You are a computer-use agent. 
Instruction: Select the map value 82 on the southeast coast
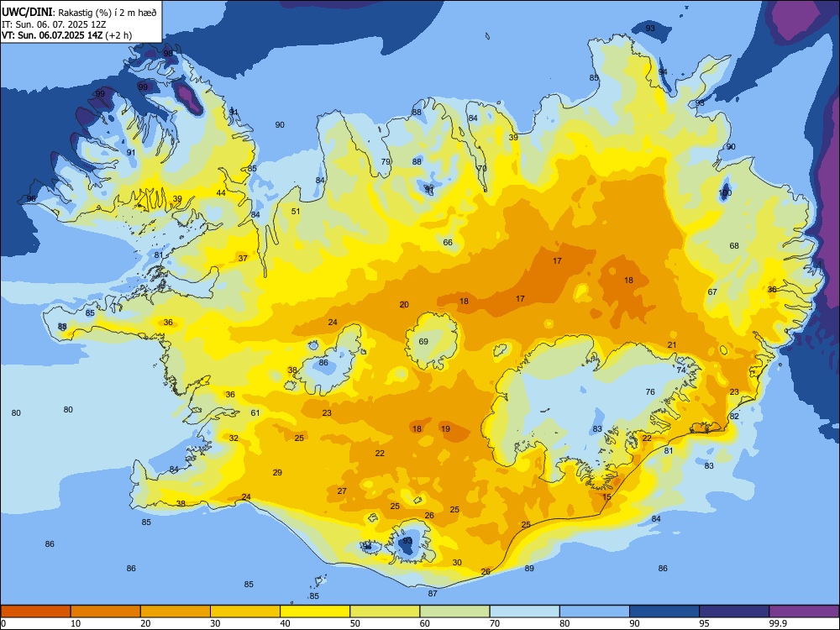(734, 417)
